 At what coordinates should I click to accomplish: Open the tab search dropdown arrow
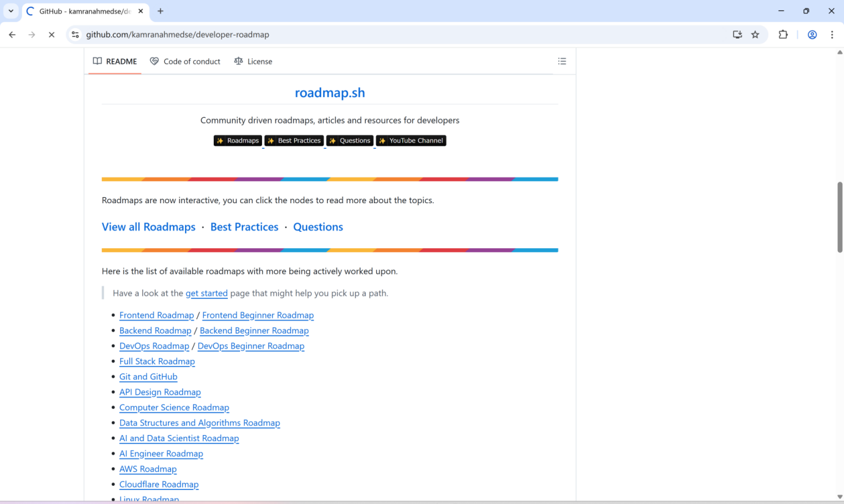tap(11, 11)
